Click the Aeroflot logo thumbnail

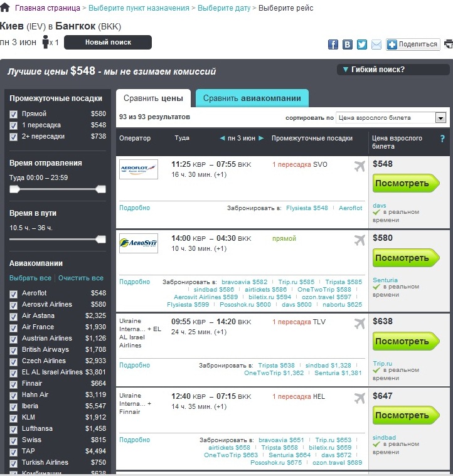[139, 169]
